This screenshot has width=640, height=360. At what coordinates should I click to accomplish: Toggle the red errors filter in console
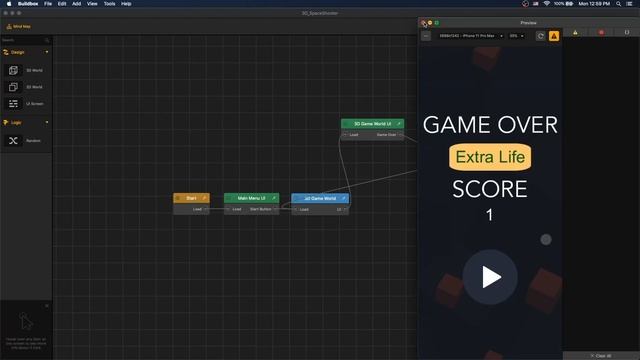pyautogui.click(x=601, y=32)
